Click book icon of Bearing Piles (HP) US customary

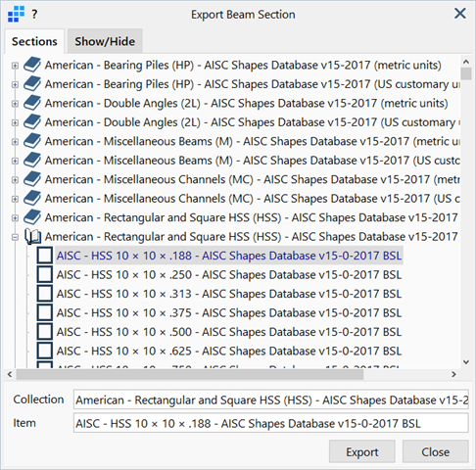coord(32,84)
